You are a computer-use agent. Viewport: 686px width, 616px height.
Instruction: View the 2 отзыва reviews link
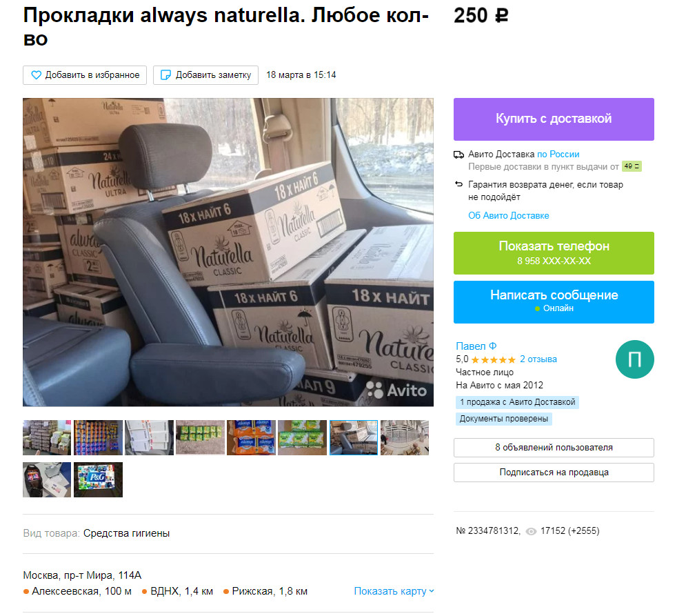(538, 359)
